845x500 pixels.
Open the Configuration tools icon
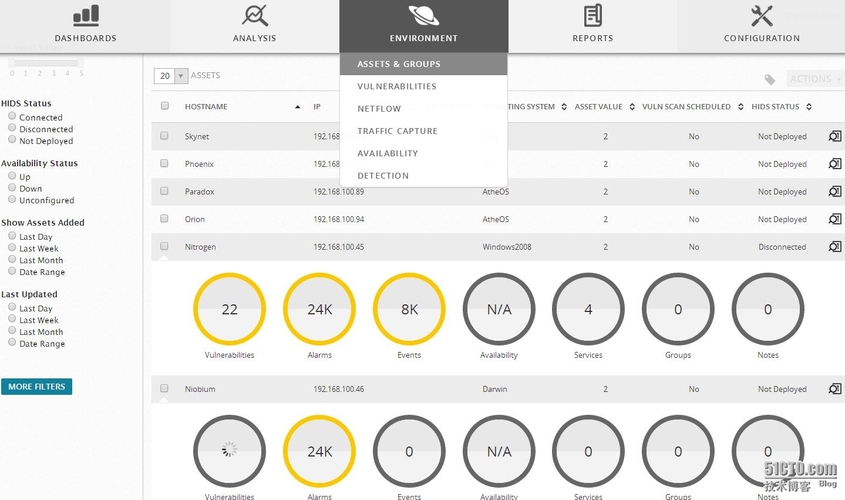(x=761, y=16)
